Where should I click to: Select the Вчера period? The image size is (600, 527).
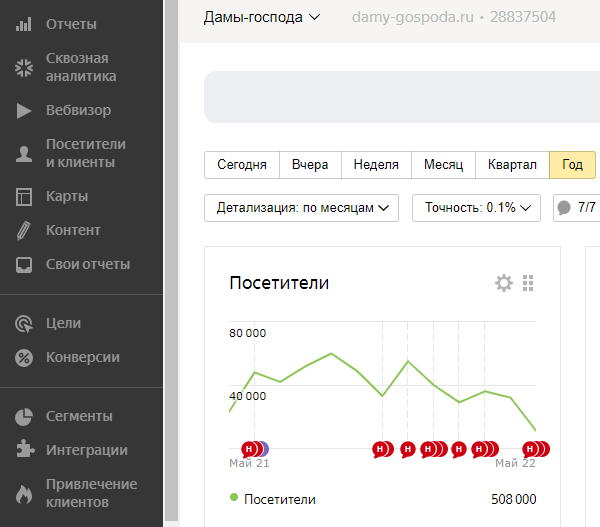[310, 165]
